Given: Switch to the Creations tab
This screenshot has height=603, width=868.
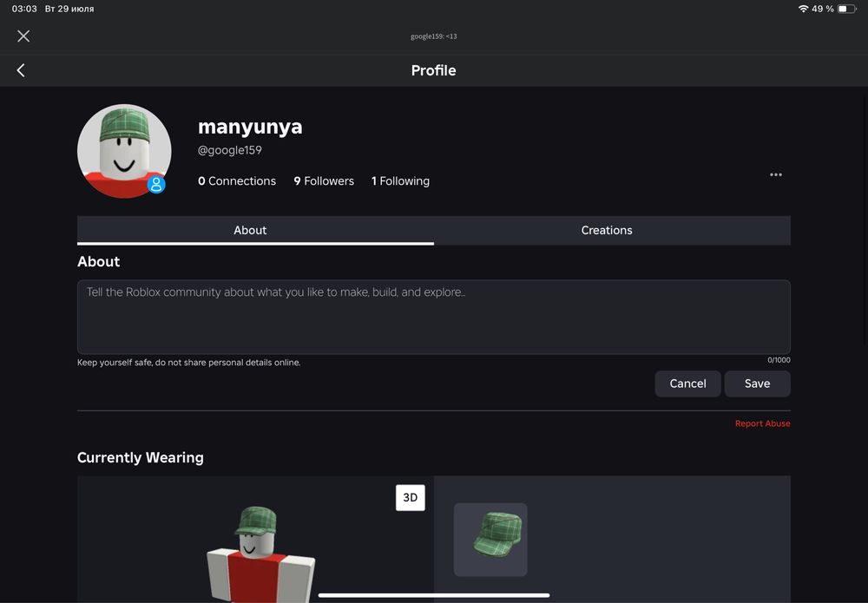Looking at the screenshot, I should pyautogui.click(x=612, y=230).
